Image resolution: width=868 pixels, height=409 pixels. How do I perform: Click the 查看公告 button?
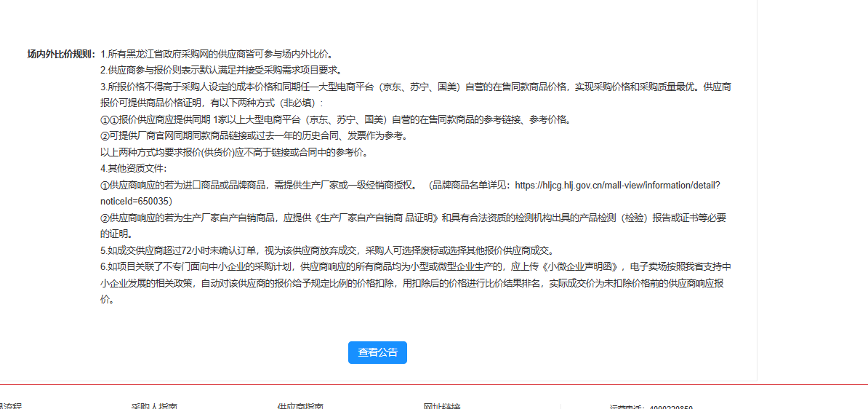click(x=377, y=352)
